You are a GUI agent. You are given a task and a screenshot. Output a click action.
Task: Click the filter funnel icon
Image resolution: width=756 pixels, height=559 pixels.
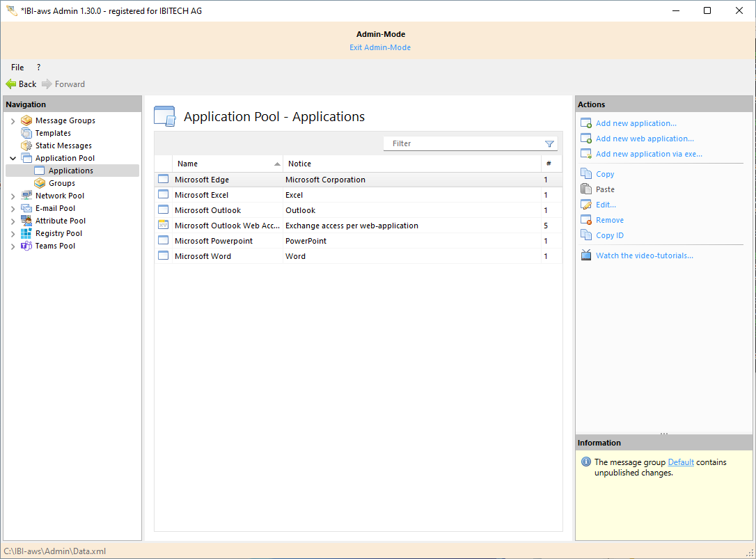(549, 144)
